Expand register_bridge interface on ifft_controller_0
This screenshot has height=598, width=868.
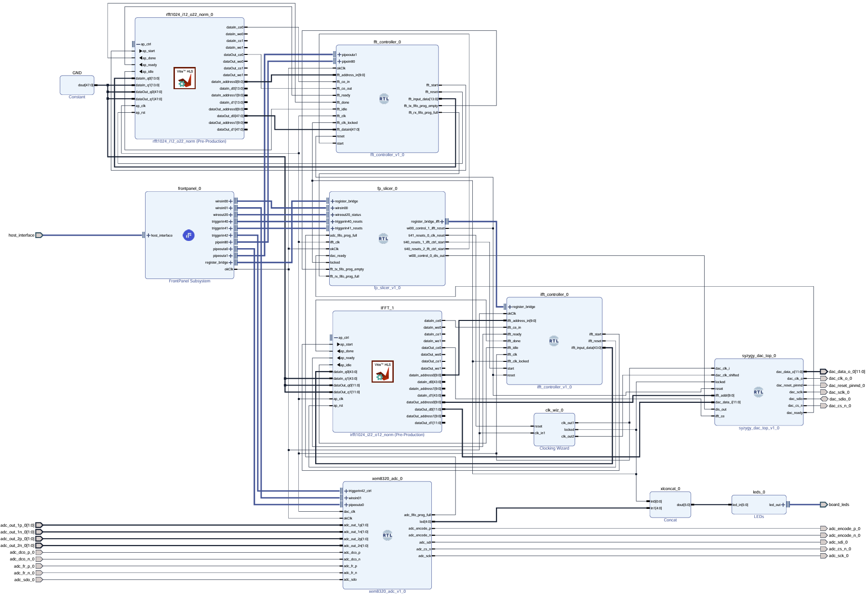tap(510, 307)
